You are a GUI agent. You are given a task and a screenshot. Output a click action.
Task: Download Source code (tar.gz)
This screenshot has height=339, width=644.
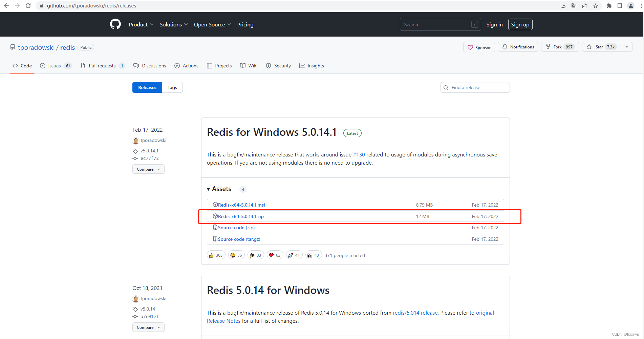239,239
